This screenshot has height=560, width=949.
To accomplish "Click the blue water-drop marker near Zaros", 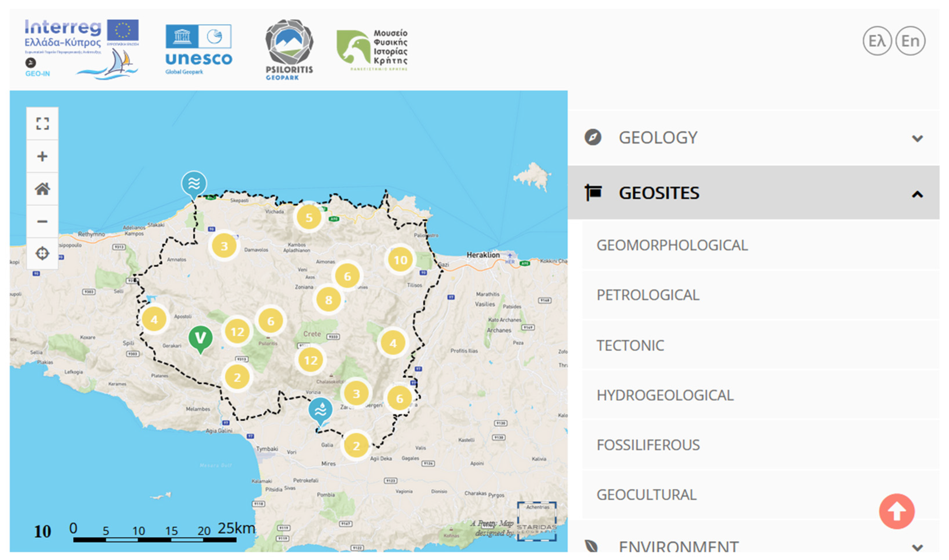I will coord(320,409).
